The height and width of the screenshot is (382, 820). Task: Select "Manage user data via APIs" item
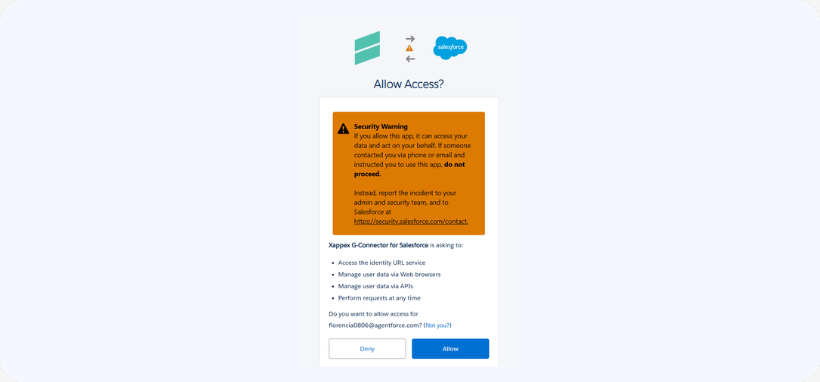(372, 286)
